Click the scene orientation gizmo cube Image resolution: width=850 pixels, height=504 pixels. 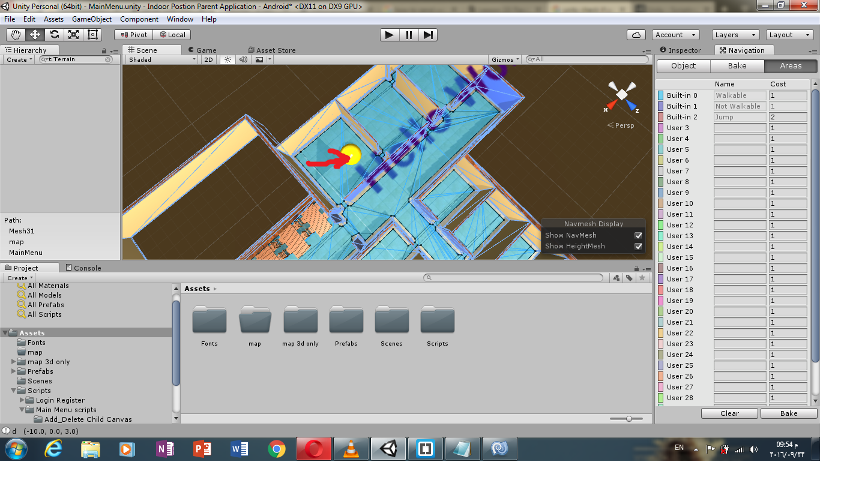pos(622,95)
